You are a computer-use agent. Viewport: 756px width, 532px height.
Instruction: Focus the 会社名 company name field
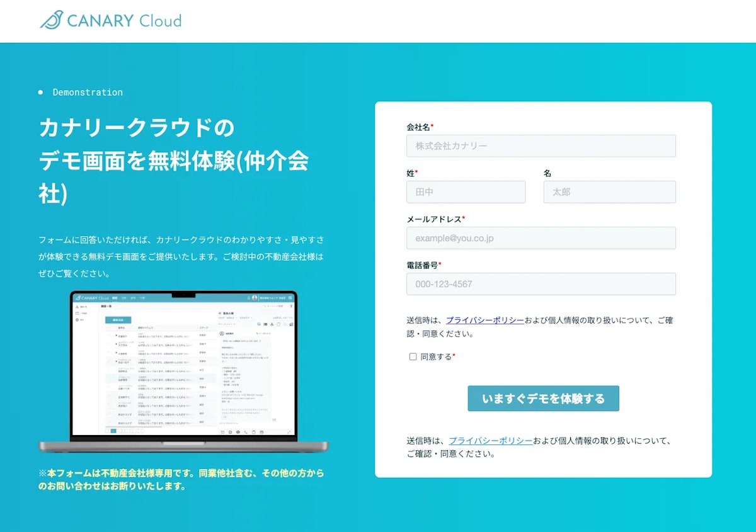pos(541,146)
